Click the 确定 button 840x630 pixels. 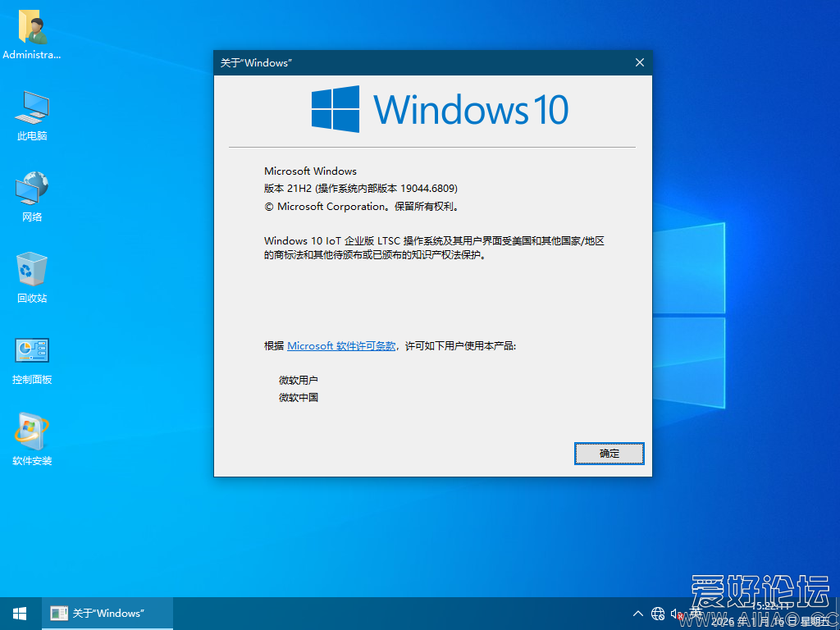(x=609, y=453)
